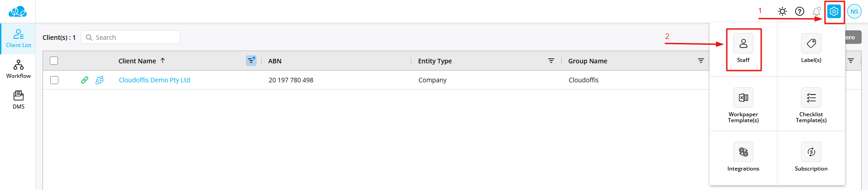The height and width of the screenshot is (190, 868).
Task: Open Staff settings
Action: pyautogui.click(x=743, y=44)
